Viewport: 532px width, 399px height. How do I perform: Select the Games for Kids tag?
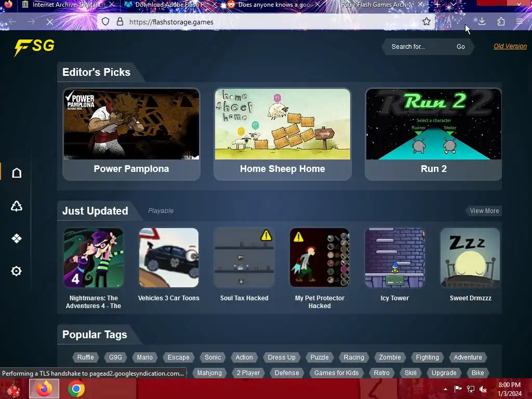point(336,373)
